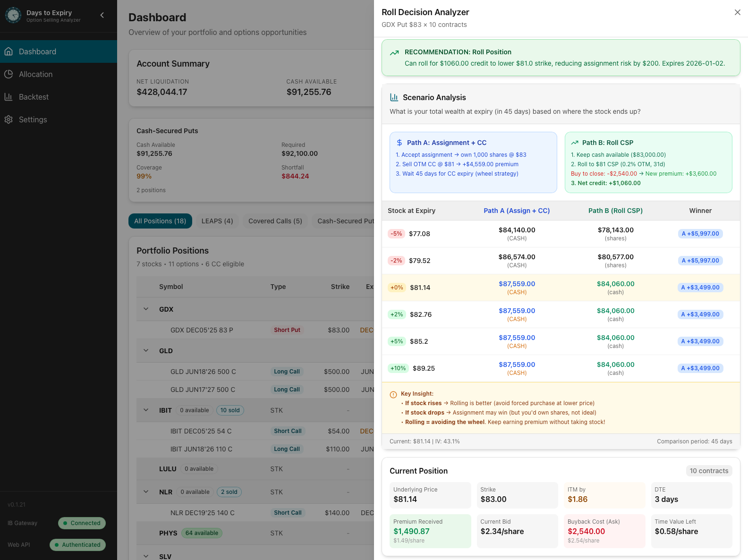Click the Shortfall $844.24 value
Image resolution: width=748 pixels, height=560 pixels.
coord(295,176)
